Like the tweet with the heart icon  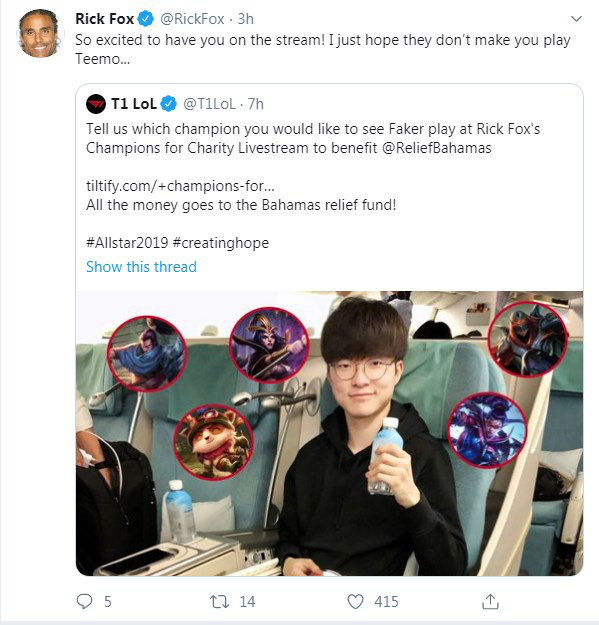pos(355,601)
